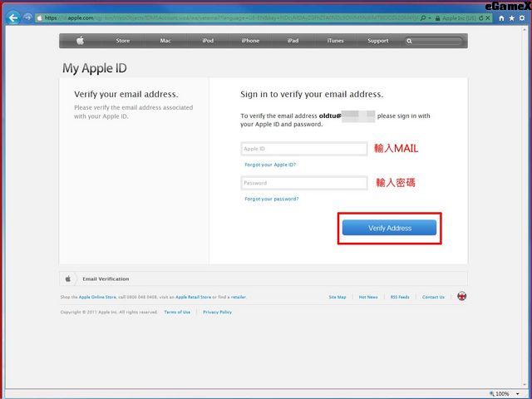The width and height of the screenshot is (532, 399).
Task: Open the Contact Us footer link
Action: pyautogui.click(x=433, y=297)
